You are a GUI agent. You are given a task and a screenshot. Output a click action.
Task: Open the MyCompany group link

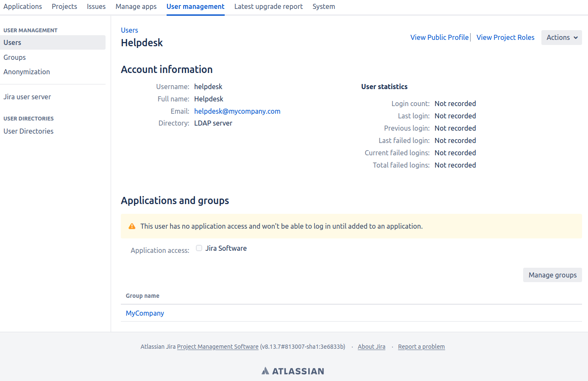pyautogui.click(x=145, y=313)
